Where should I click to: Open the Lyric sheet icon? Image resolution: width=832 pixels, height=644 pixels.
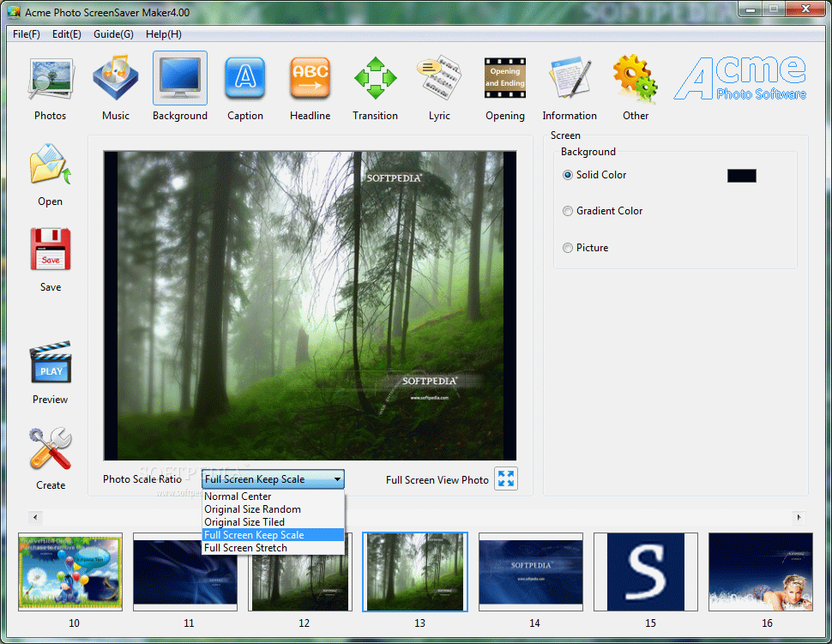coord(439,77)
